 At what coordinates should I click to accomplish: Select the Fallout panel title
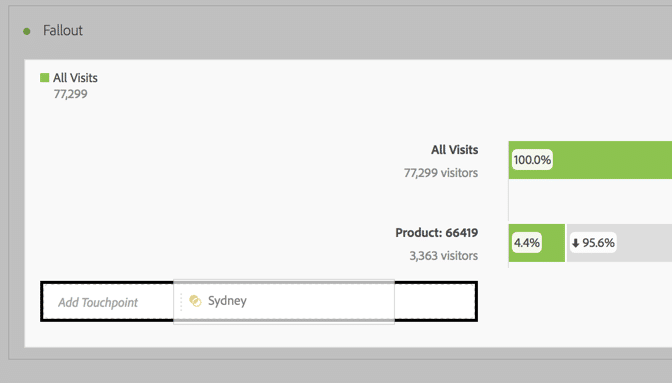tap(63, 30)
